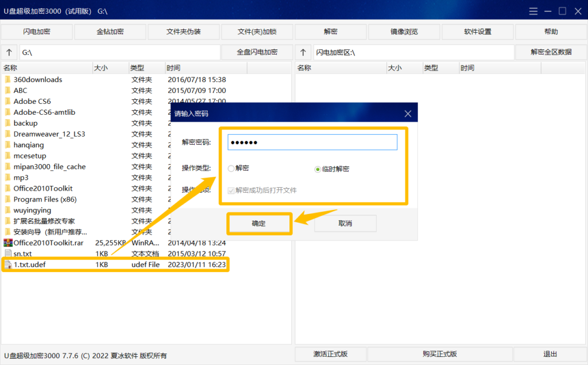Click the sn.txt text file icon

(x=8, y=253)
